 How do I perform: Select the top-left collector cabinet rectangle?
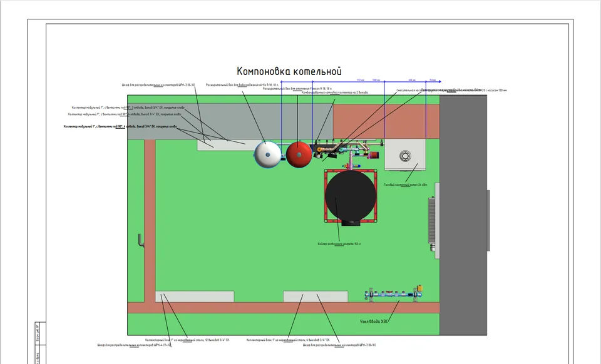(x=226, y=145)
